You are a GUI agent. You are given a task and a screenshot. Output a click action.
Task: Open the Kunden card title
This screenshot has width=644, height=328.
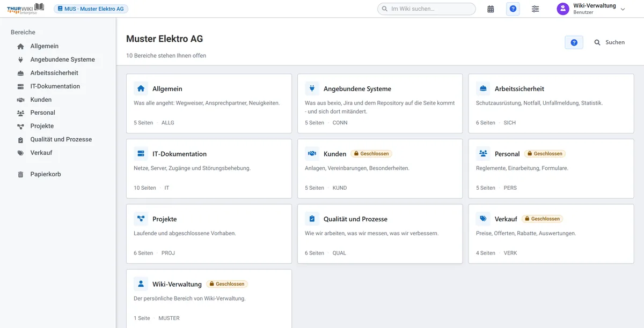tap(335, 154)
